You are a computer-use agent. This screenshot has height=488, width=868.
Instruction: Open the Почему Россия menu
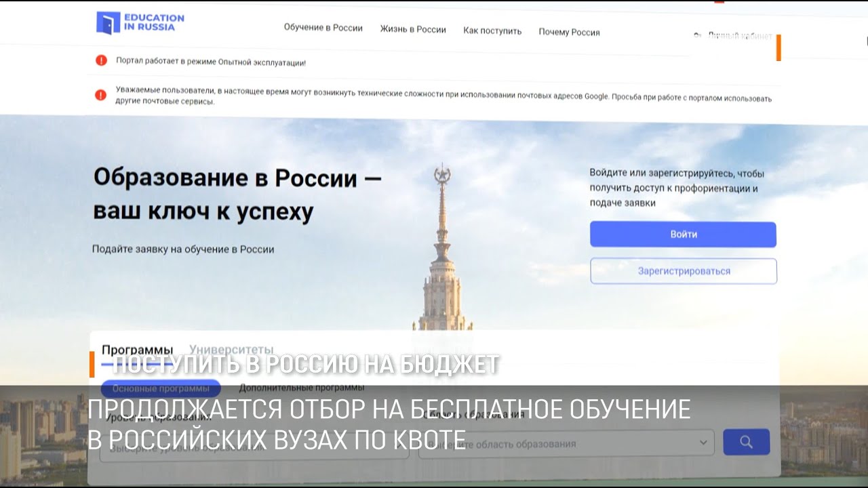[569, 33]
